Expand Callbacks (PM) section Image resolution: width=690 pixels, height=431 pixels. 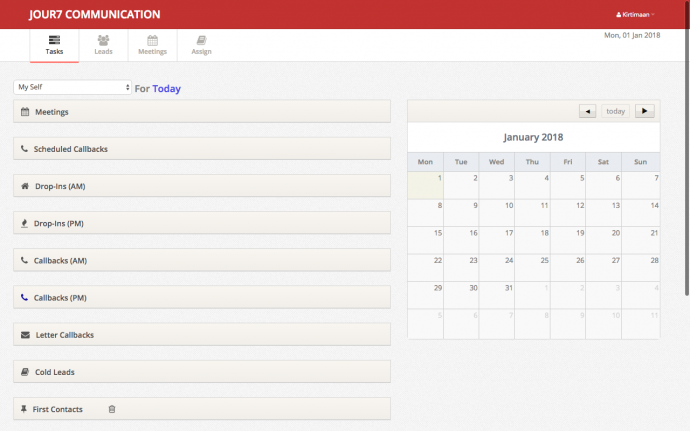[x=202, y=297]
